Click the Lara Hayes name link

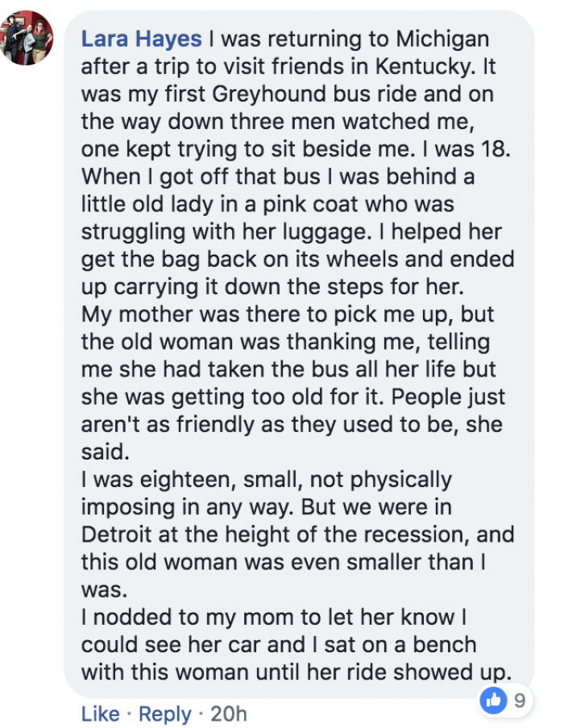point(142,39)
